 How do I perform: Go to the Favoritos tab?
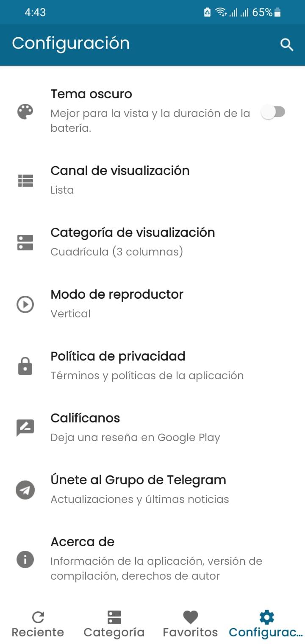[190, 625]
